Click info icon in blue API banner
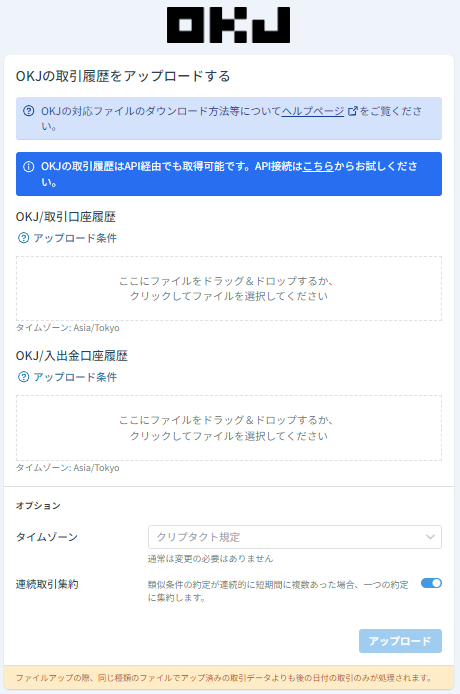460x694 pixels. click(x=29, y=166)
